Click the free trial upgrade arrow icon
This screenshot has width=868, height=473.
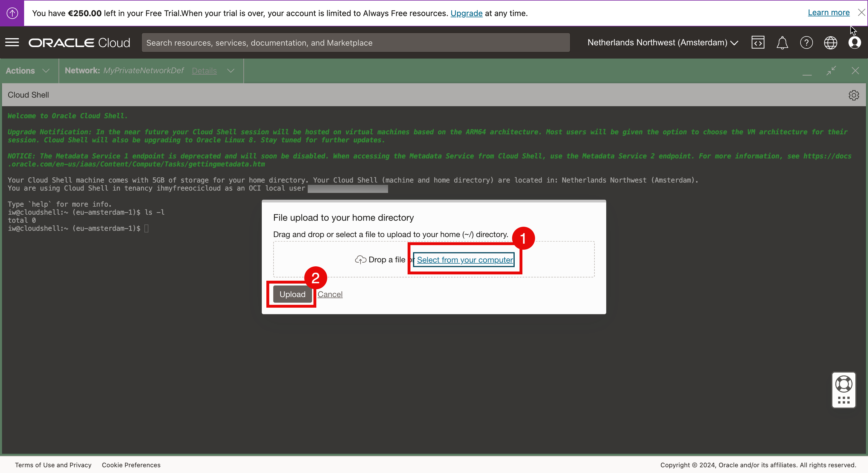pyautogui.click(x=12, y=13)
